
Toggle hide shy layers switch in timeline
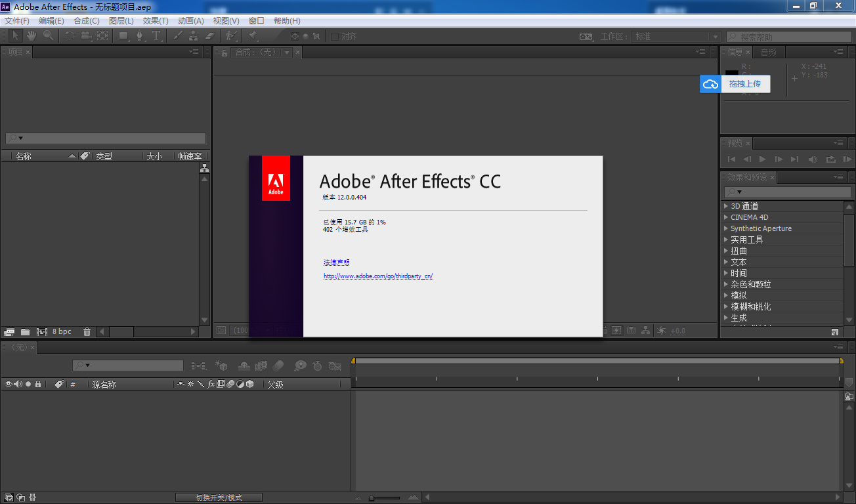pyautogui.click(x=244, y=366)
